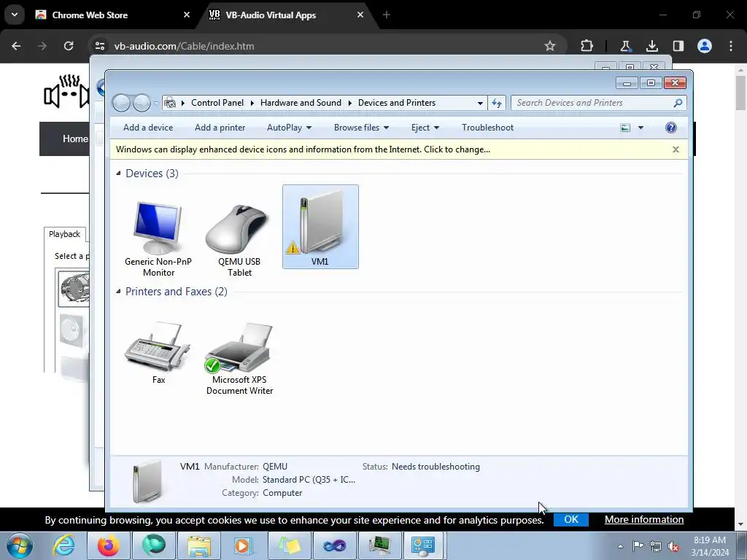
Task: Click the refresh button beside address bar
Action: [496, 103]
